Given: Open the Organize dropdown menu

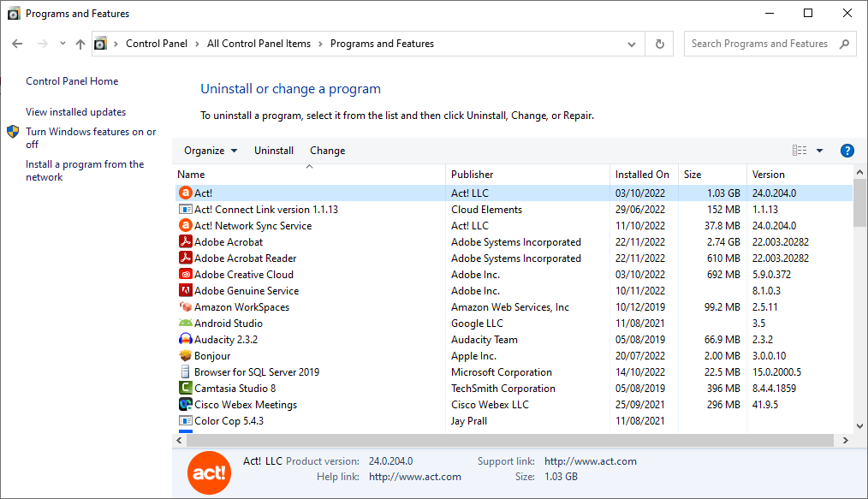Looking at the screenshot, I should point(211,151).
